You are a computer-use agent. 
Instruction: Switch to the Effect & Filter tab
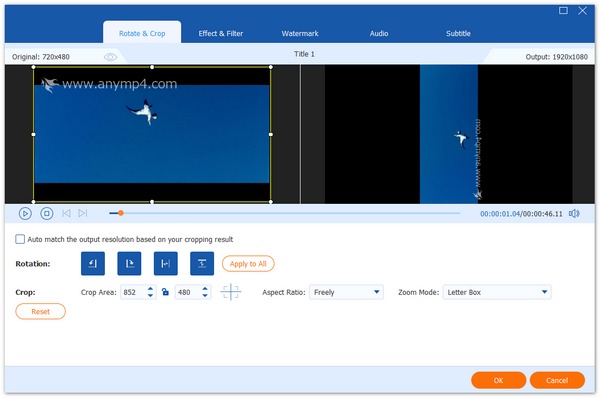(221, 33)
